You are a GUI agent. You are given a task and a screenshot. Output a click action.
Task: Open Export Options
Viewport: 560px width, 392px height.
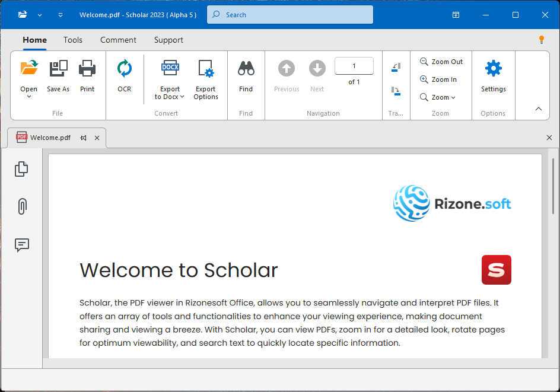coord(206,68)
